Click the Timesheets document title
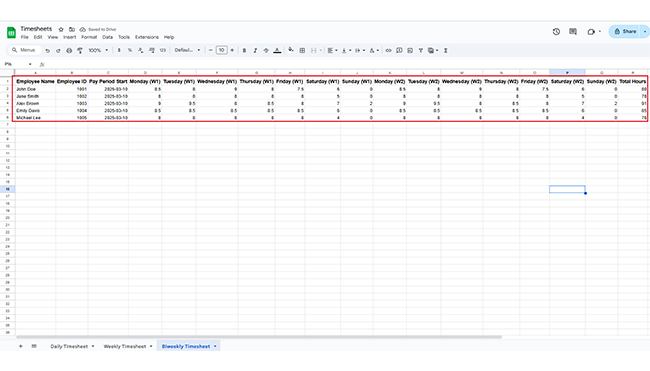 (36, 29)
